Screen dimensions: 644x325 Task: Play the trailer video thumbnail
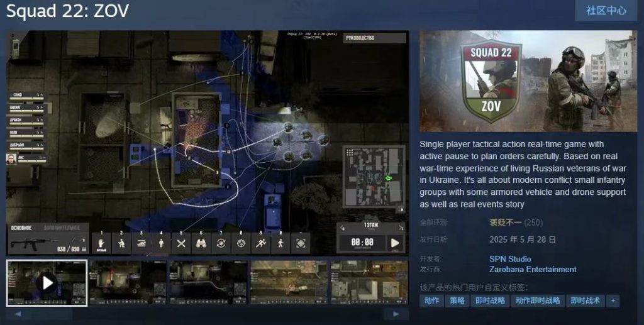point(47,282)
